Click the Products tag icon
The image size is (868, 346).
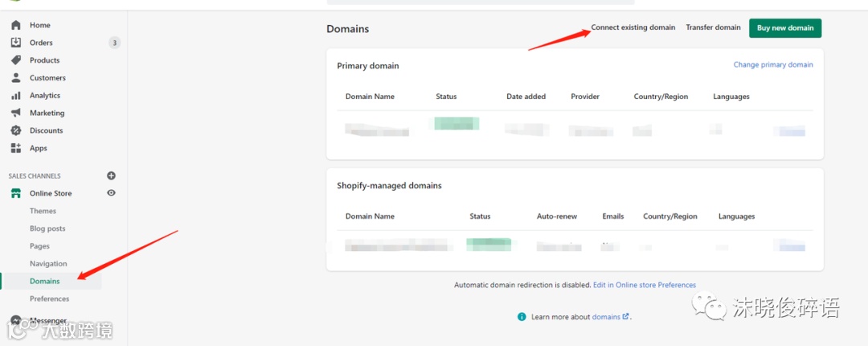coord(16,60)
